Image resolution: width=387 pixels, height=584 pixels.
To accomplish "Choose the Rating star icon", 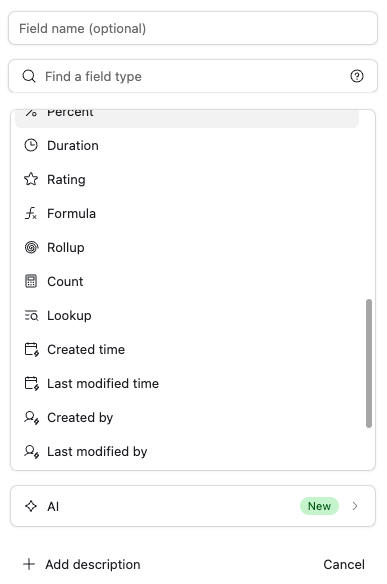I will 31,179.
